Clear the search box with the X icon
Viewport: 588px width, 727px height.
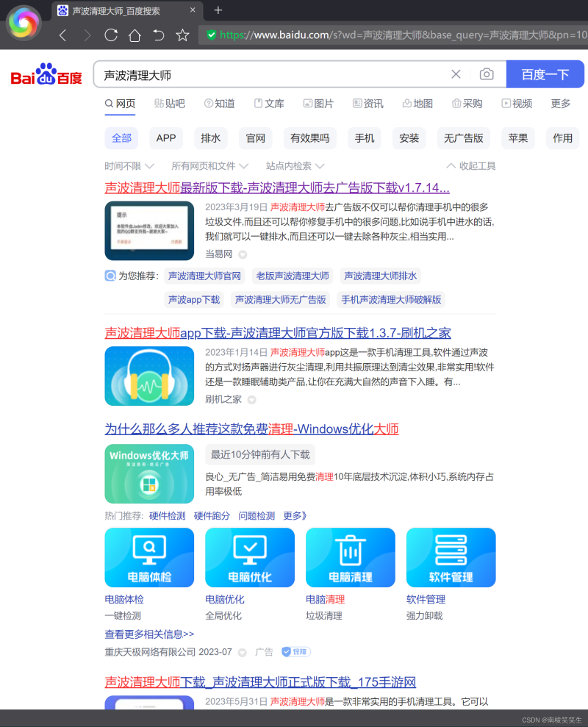tap(456, 74)
